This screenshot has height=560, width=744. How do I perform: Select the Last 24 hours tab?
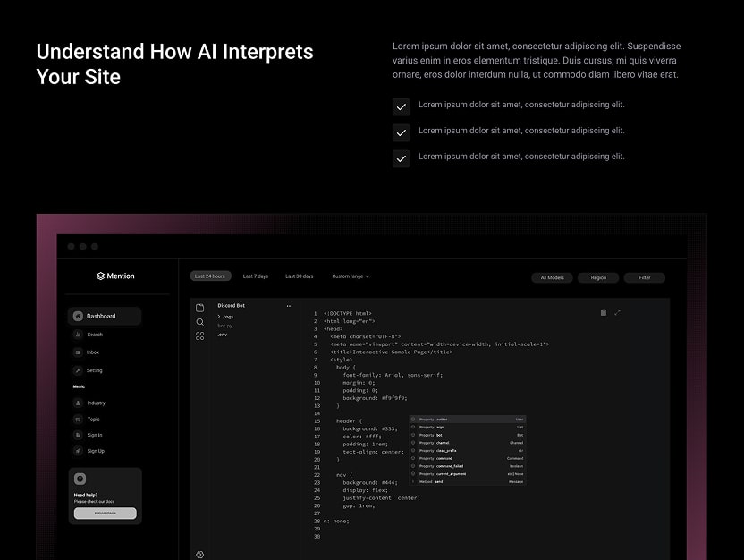pyautogui.click(x=211, y=276)
